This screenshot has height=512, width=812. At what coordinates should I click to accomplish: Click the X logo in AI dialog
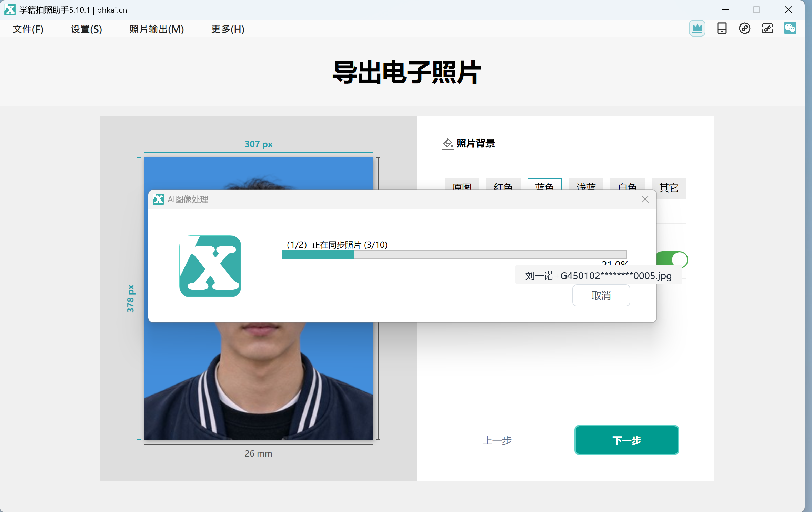click(x=210, y=266)
